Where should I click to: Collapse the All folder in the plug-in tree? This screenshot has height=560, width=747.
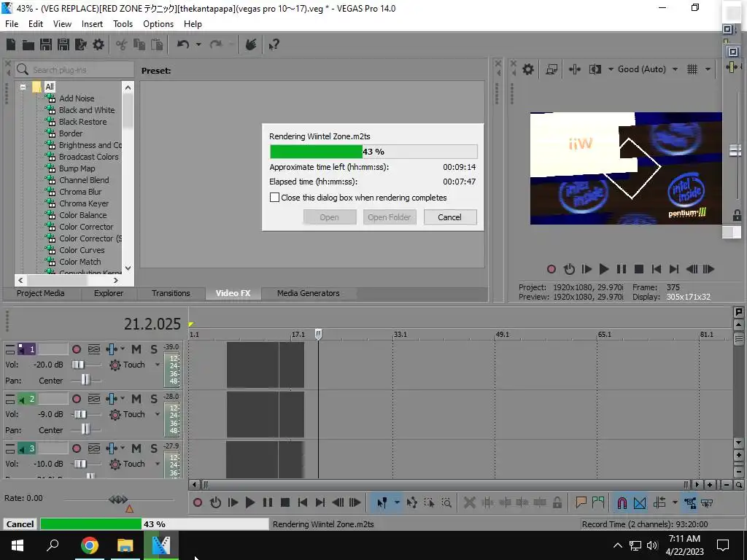(23, 87)
